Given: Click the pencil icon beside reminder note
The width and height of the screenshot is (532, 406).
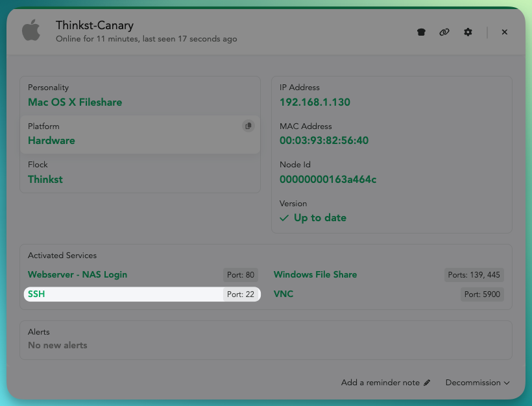Looking at the screenshot, I should tap(427, 383).
